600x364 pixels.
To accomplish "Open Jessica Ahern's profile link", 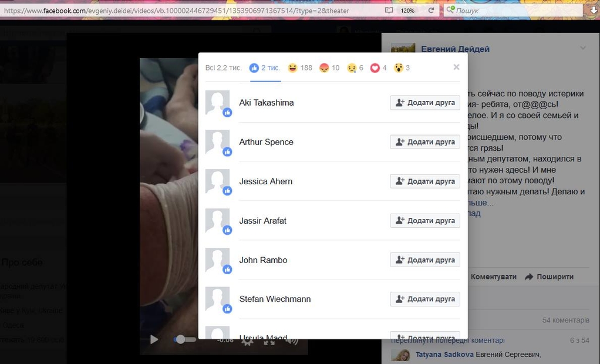I will click(265, 181).
